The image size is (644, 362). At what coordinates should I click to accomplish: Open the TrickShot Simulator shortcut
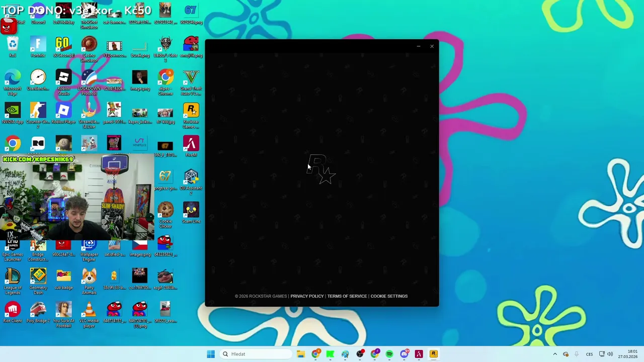[89, 16]
